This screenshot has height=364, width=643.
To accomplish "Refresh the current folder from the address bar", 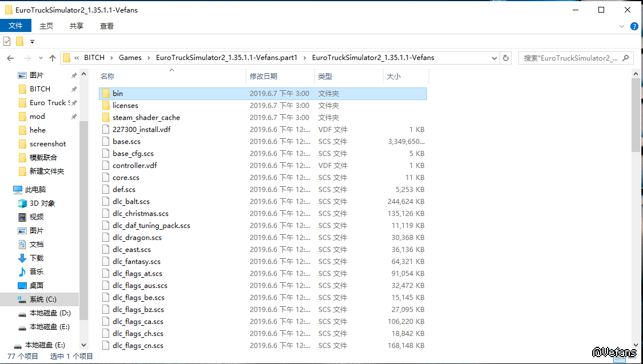I will coord(505,58).
